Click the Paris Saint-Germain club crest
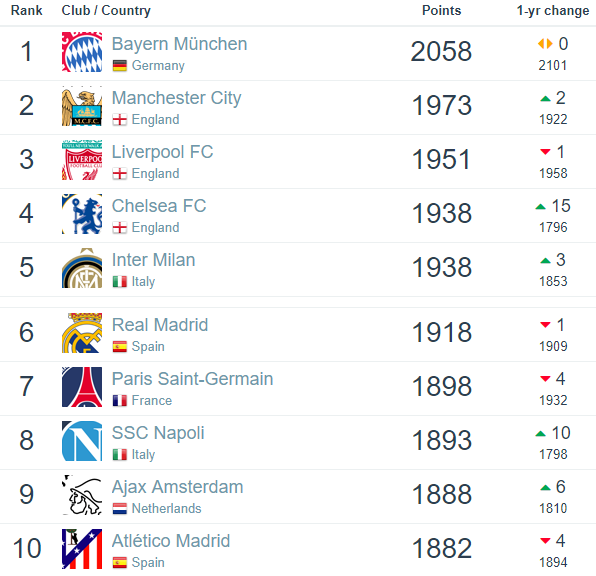Image resolution: width=596 pixels, height=576 pixels. [x=82, y=387]
